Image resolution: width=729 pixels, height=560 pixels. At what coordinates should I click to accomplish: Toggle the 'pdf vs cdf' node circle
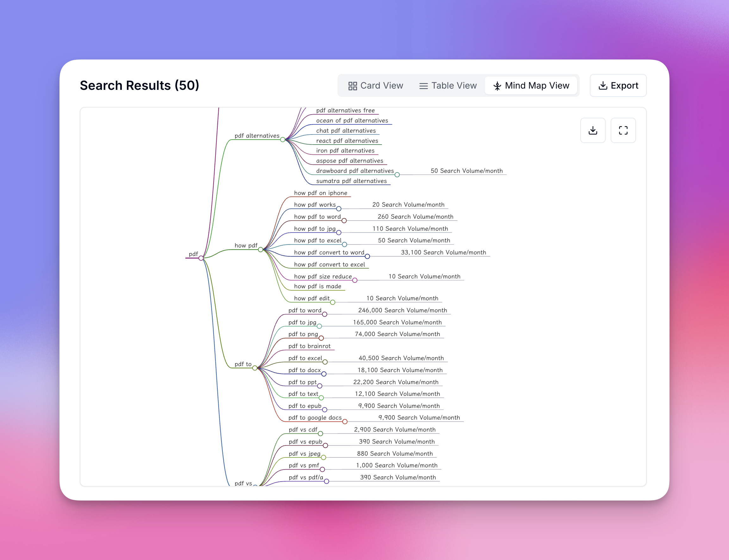click(x=320, y=434)
